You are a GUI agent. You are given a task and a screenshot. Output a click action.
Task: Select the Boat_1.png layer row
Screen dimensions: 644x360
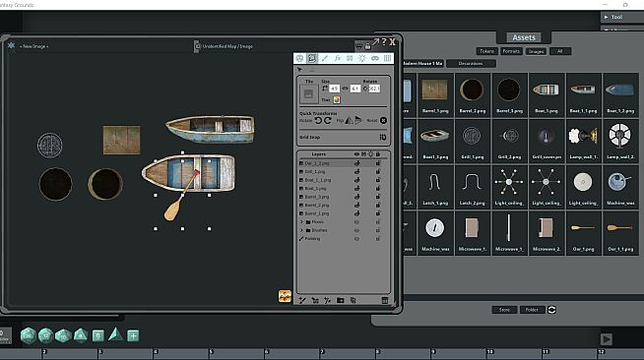343,188
